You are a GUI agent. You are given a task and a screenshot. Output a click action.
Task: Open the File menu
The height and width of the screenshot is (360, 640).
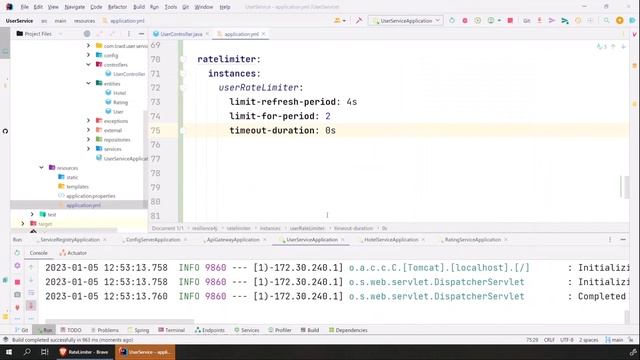click(24, 7)
